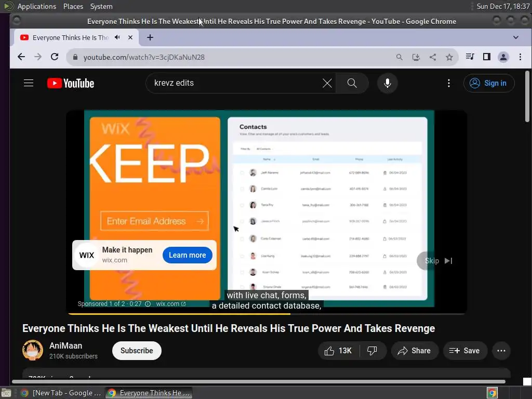Open the System menu
Viewport: 532px width, 399px height.
point(101,6)
